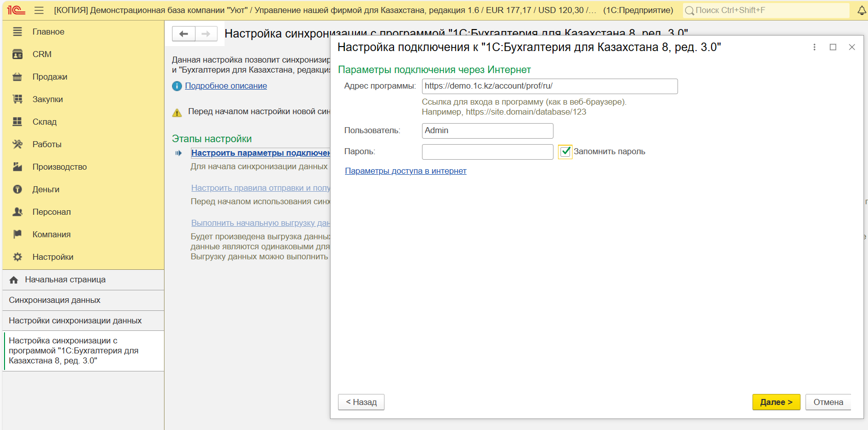Switch to Синхронизация данных tab
The width and height of the screenshot is (868, 430).
point(54,300)
